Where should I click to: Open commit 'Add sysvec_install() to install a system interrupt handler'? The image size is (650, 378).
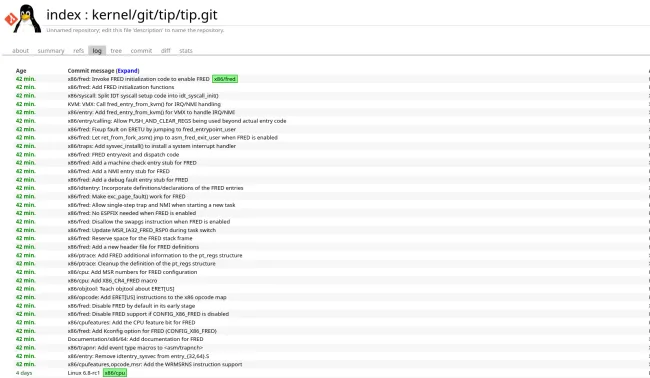pyautogui.click(x=152, y=146)
